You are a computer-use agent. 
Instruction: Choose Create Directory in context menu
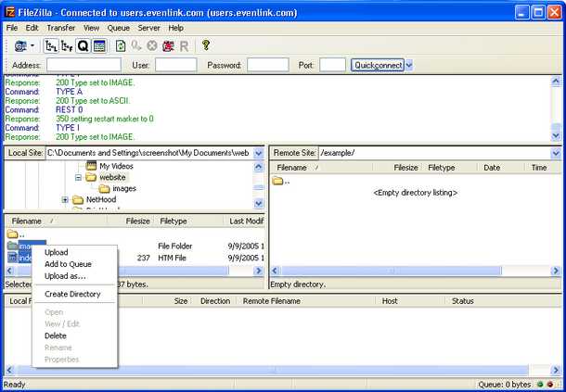click(75, 295)
